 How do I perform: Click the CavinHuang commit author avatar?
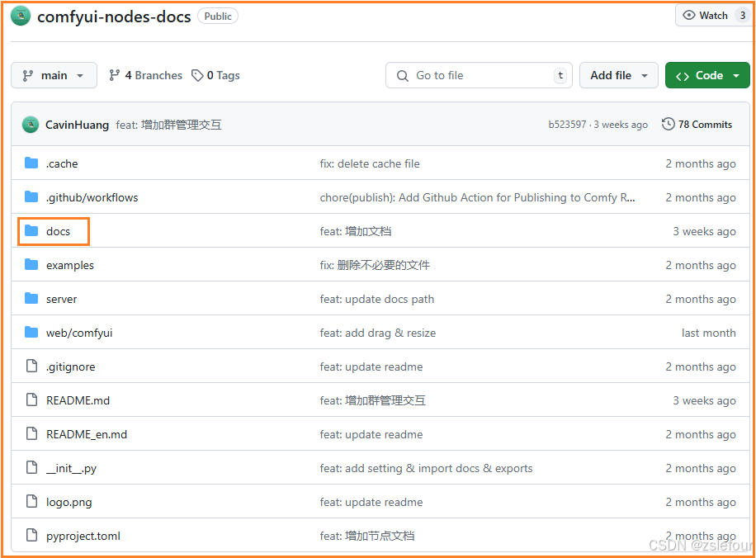click(x=31, y=125)
